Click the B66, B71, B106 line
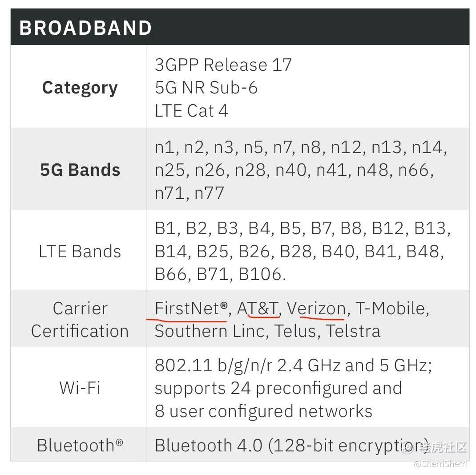This screenshot has width=476, height=475. tap(220, 274)
